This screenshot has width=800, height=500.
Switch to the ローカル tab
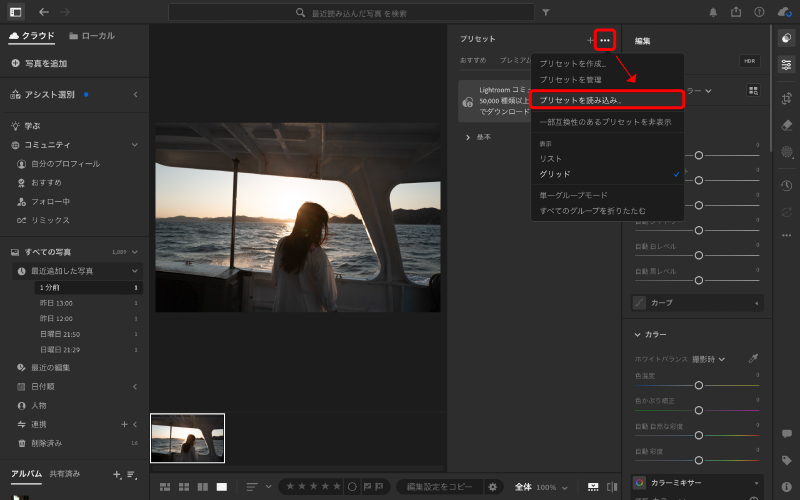point(92,36)
